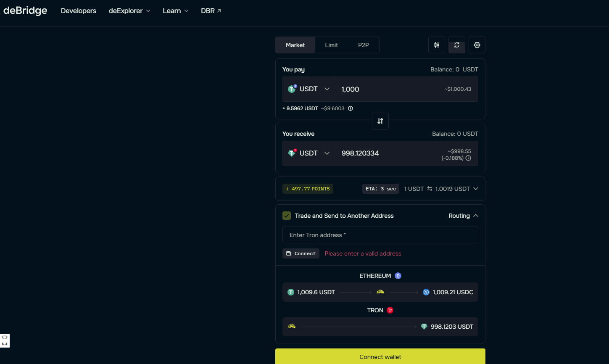Switch to the P2P tab
The image size is (609, 364).
click(x=364, y=45)
